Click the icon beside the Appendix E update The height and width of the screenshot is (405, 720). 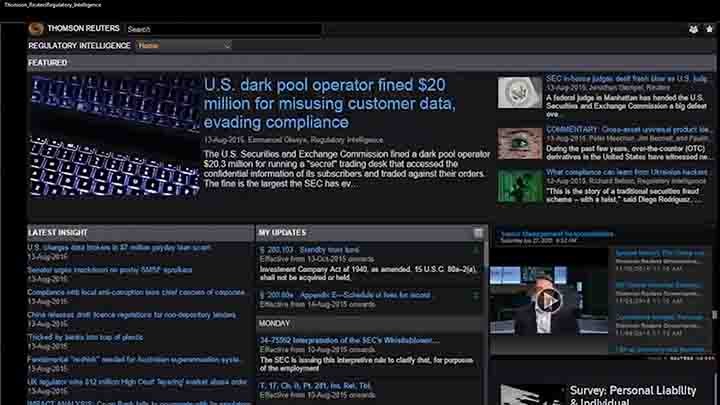tap(476, 295)
